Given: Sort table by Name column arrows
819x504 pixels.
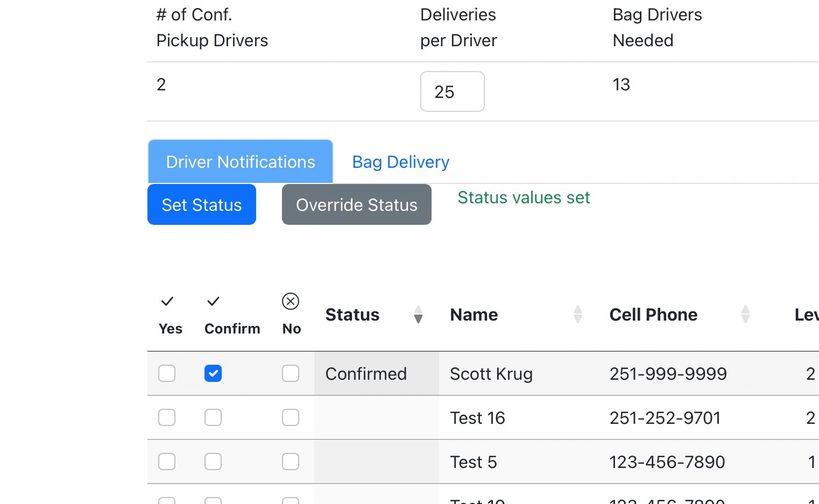Looking at the screenshot, I should pos(578,314).
